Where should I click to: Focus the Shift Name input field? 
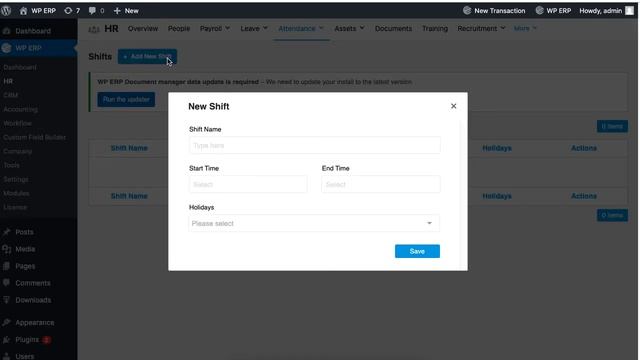315,145
